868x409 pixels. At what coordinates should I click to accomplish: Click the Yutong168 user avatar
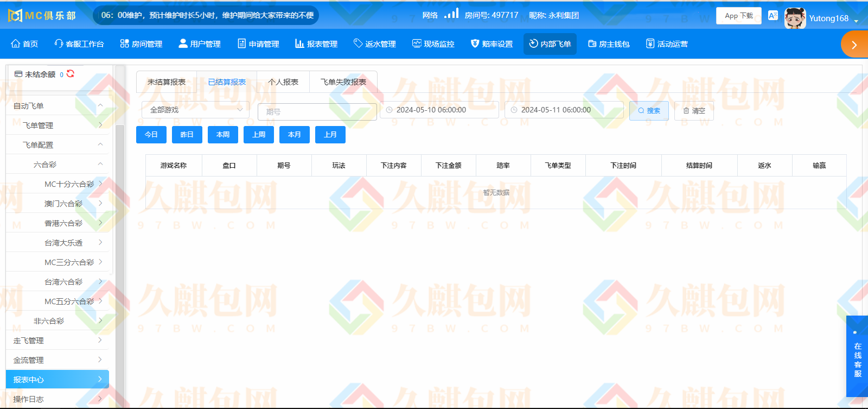795,18
